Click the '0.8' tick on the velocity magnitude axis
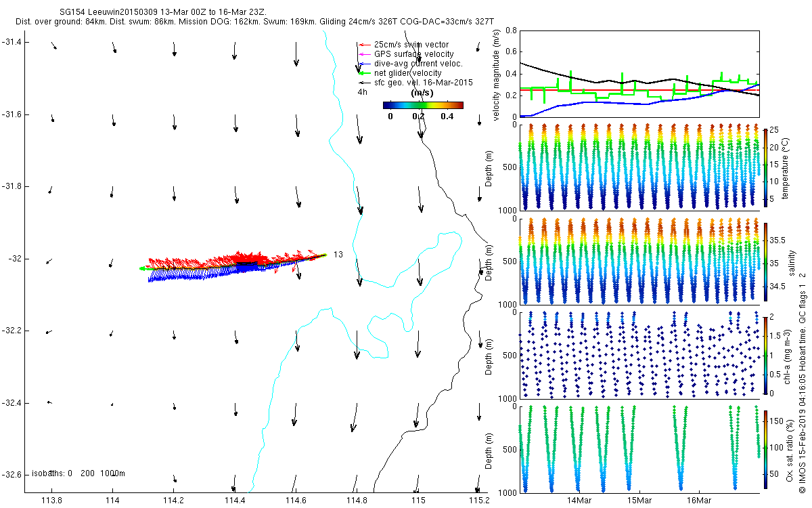The height and width of the screenshot is (508, 812). tap(511, 30)
